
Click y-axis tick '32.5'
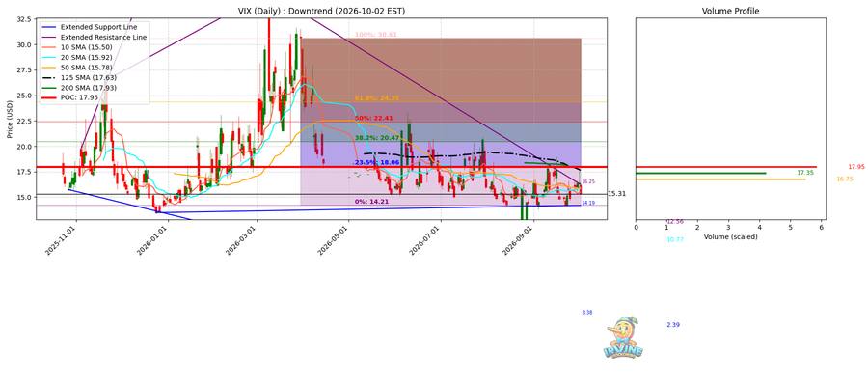tap(25, 19)
